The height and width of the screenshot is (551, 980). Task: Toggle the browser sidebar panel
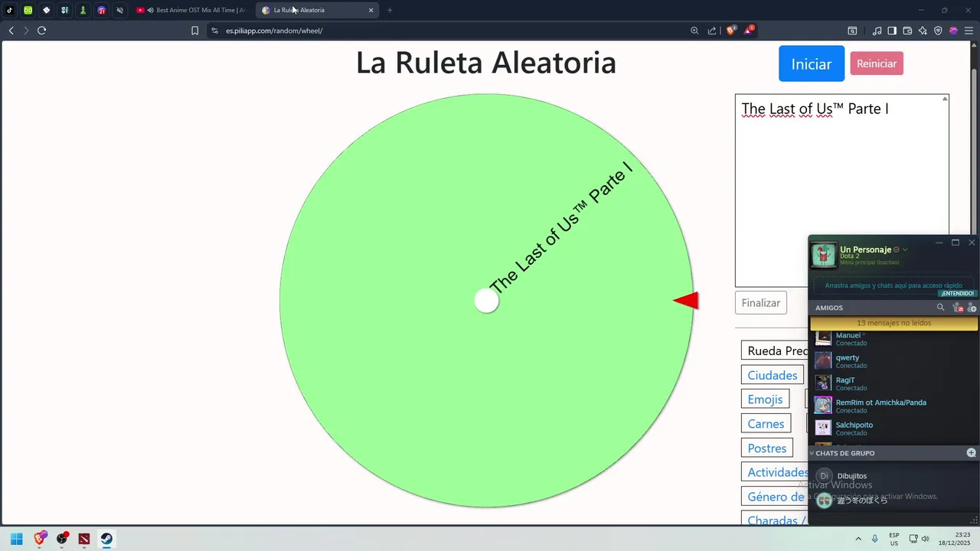coord(892,31)
